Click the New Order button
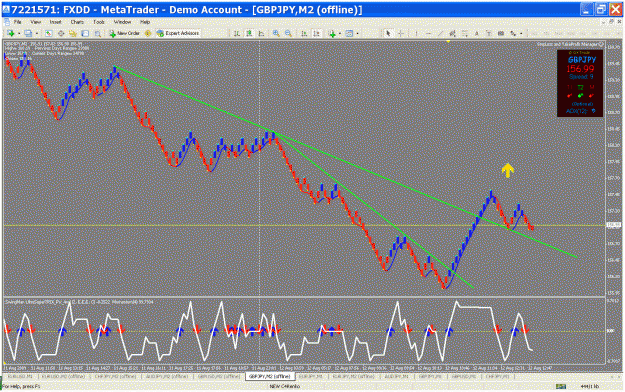625x392 pixels. pos(124,33)
